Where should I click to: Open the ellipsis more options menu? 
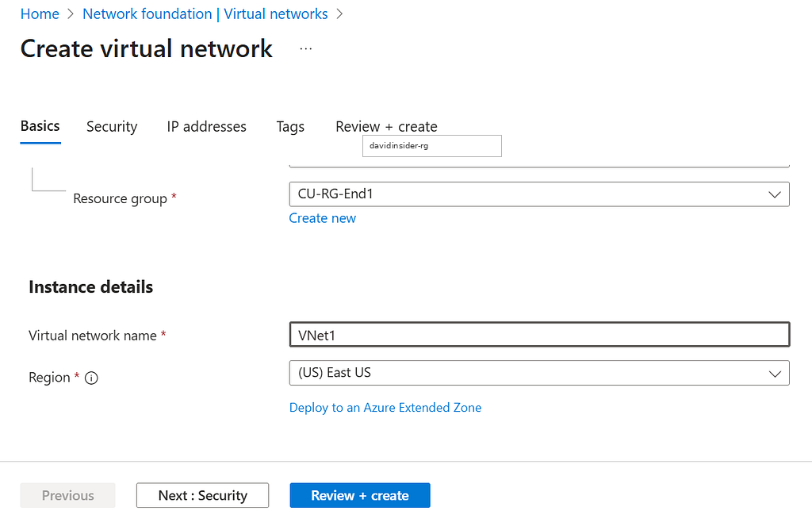coord(306,48)
